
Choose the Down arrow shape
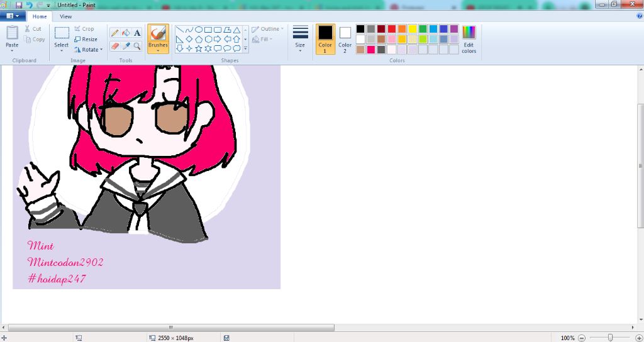pyautogui.click(x=179, y=48)
